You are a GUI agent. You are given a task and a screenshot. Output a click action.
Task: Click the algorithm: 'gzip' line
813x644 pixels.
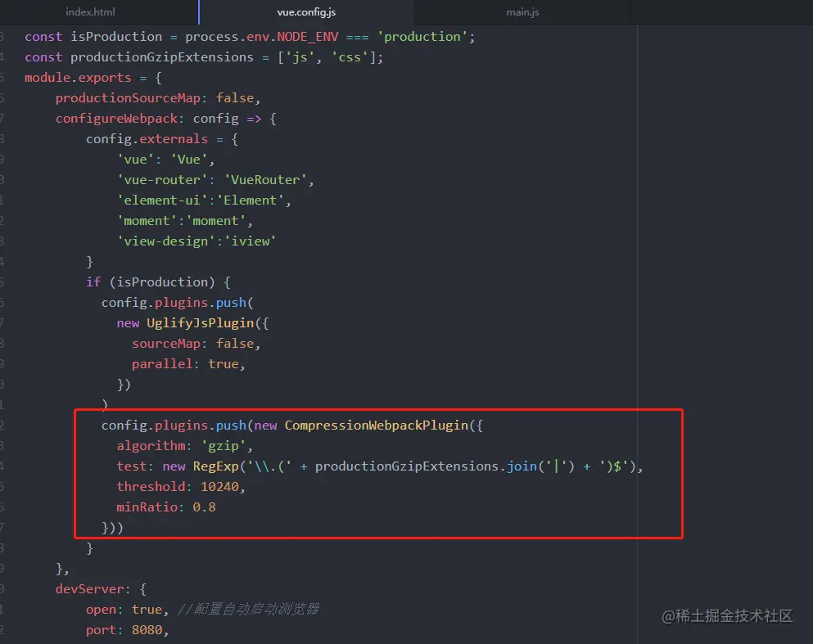pyautogui.click(x=184, y=446)
